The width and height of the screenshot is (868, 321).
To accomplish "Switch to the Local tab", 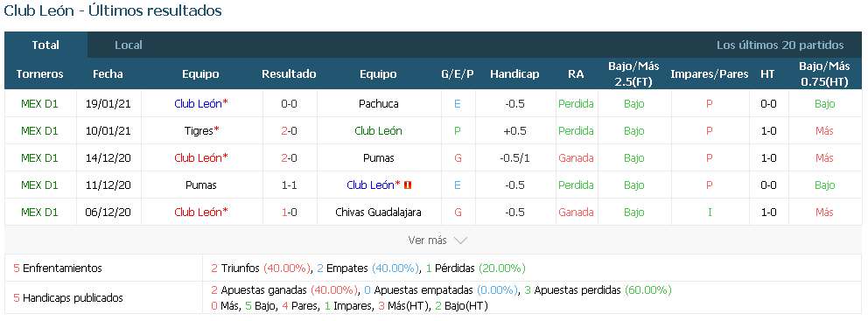I will tap(129, 45).
